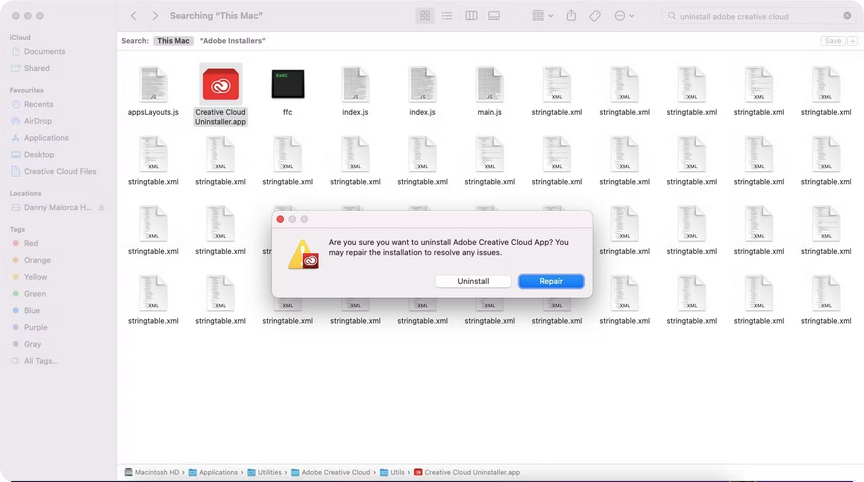This screenshot has height=482, width=864.
Task: Click Macintosh HD in path bar
Action: (152, 472)
